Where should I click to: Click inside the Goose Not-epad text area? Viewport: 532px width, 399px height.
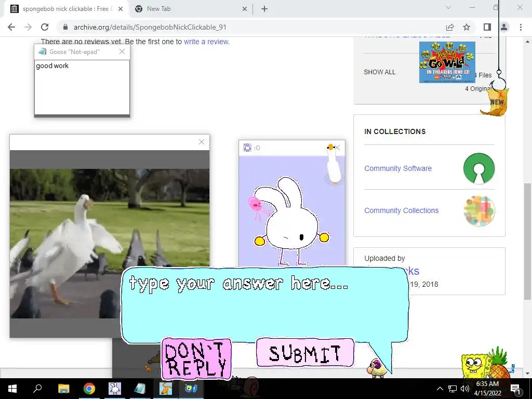coord(82,87)
